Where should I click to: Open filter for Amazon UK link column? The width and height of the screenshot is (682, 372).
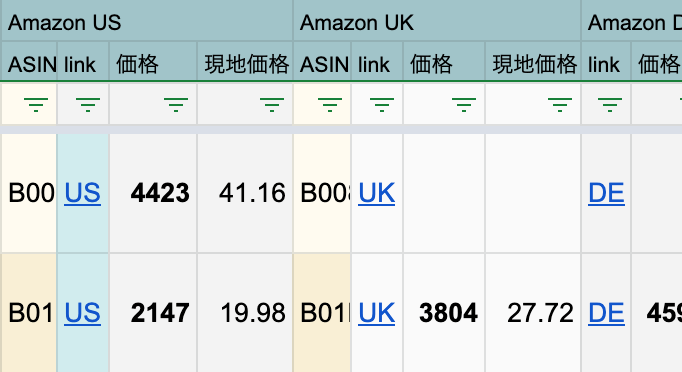tap(381, 105)
